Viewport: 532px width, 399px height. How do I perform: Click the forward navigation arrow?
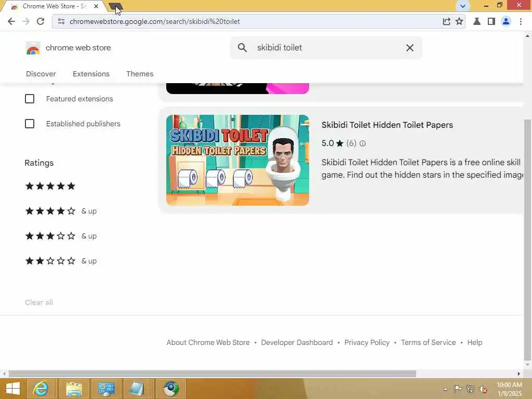[26, 21]
